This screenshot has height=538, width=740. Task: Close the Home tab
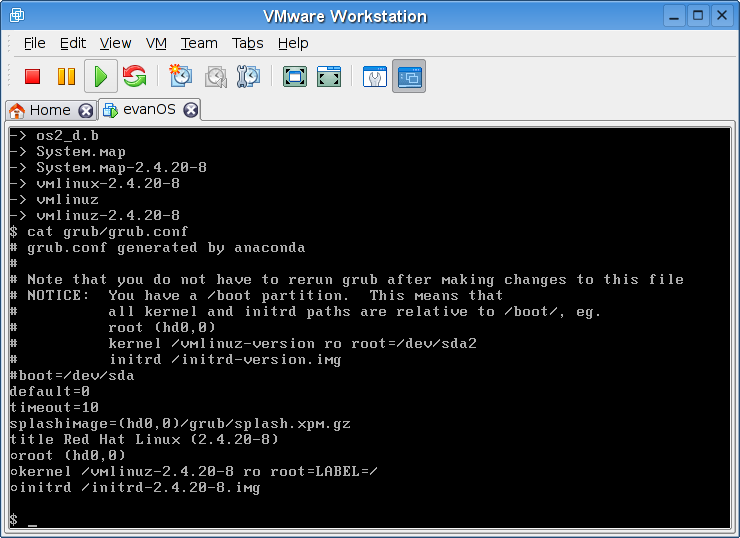(x=86, y=110)
